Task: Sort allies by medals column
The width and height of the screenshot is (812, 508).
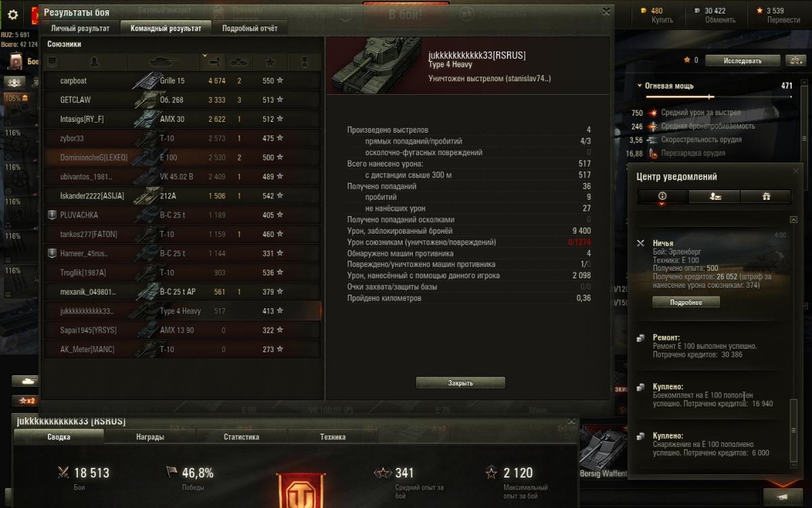Action: [x=304, y=62]
